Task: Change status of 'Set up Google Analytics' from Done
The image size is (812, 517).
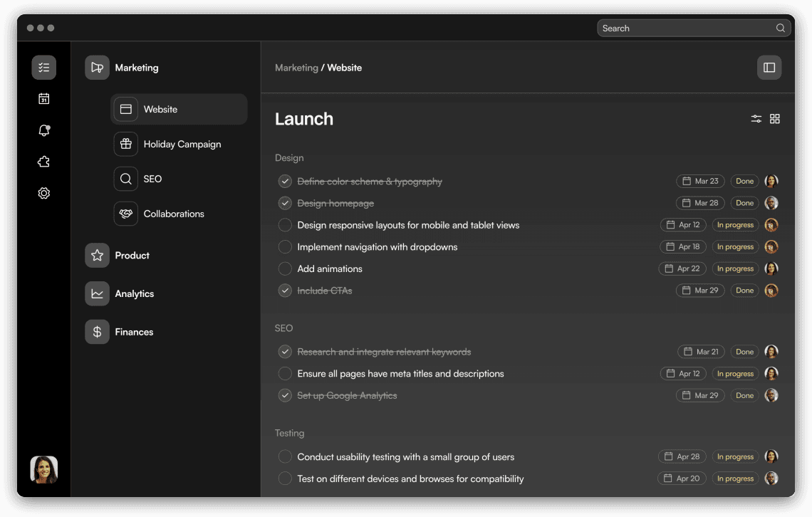Action: 744,395
